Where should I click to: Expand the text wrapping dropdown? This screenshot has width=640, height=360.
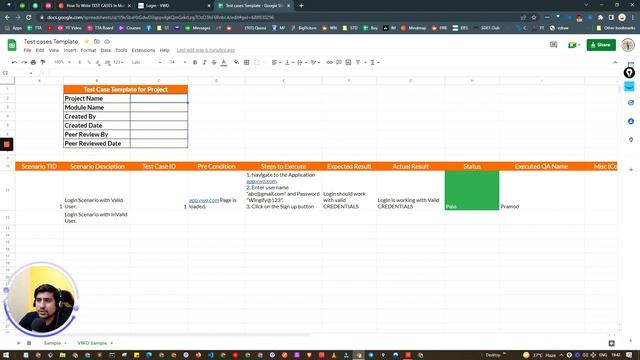302,62
